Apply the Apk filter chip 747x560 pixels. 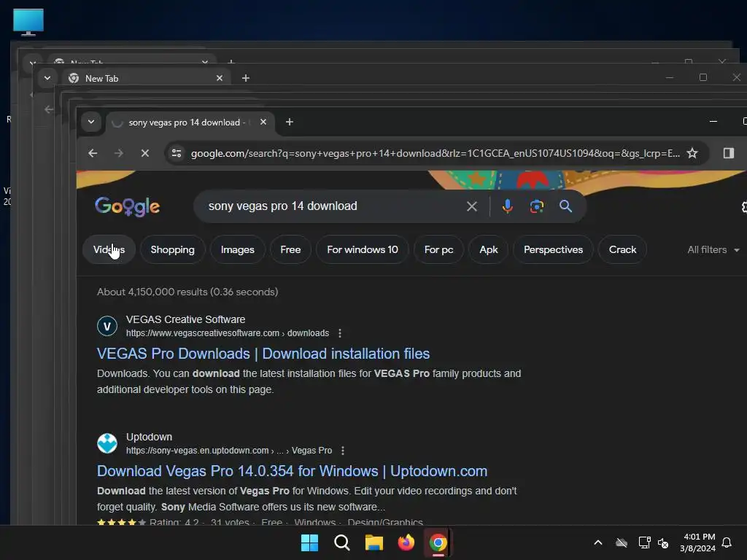[488, 249]
